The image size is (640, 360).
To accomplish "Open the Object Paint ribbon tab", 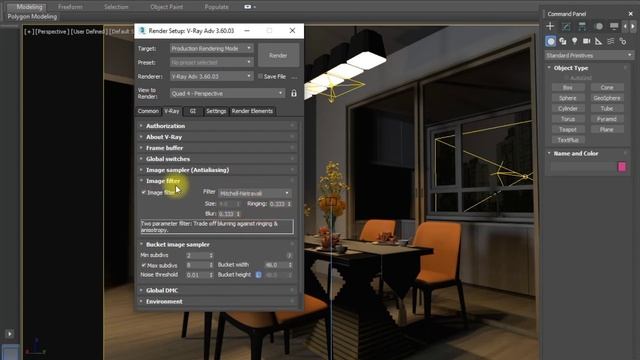I will coord(167,7).
